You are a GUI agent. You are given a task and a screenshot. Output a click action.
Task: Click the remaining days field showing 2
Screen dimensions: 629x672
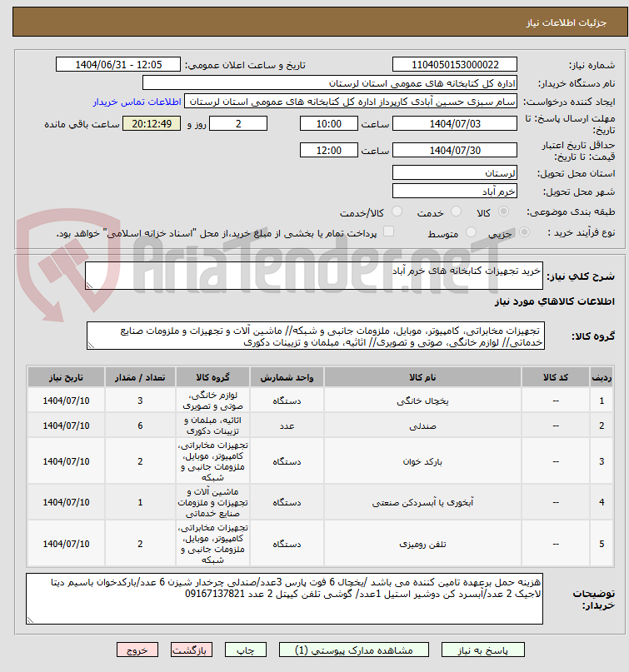[238, 124]
